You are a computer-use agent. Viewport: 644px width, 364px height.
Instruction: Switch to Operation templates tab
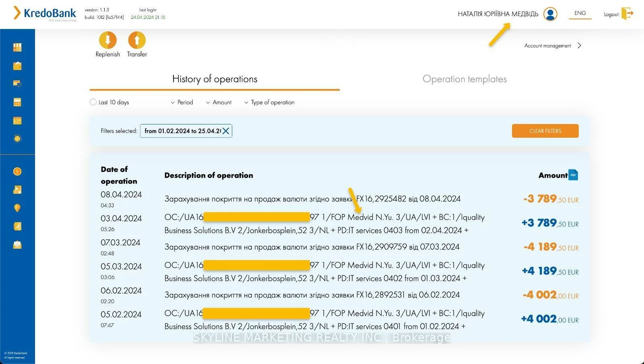465,79
